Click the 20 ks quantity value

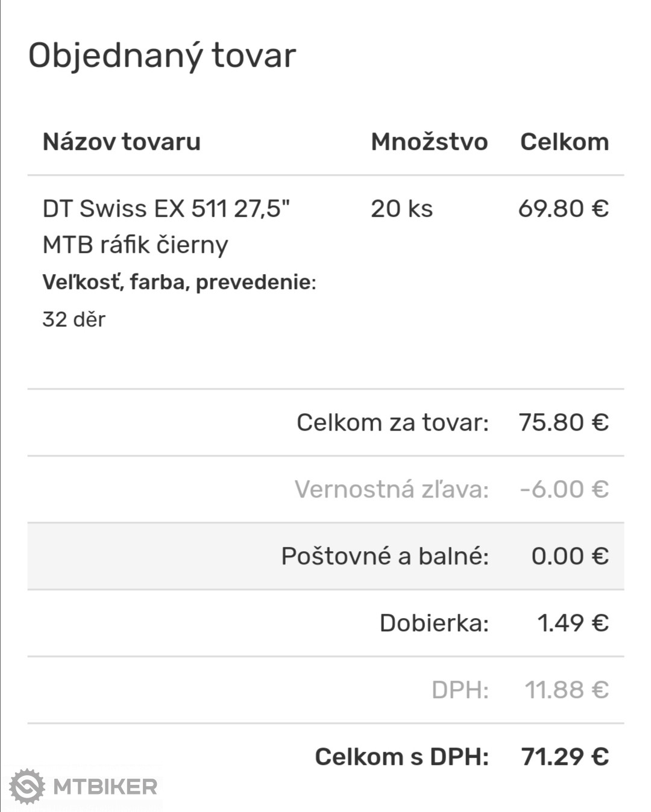401,209
